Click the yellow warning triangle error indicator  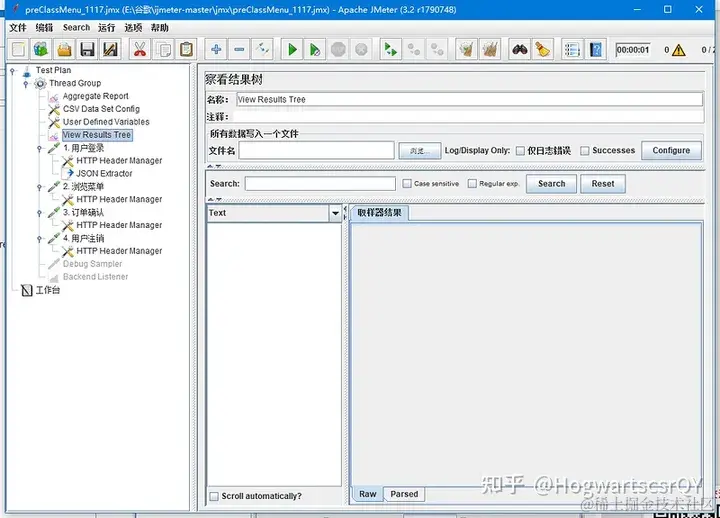coord(678,50)
